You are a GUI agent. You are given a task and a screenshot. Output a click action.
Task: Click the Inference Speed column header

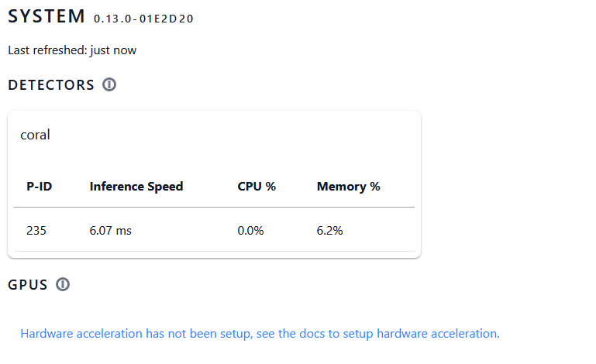point(136,186)
